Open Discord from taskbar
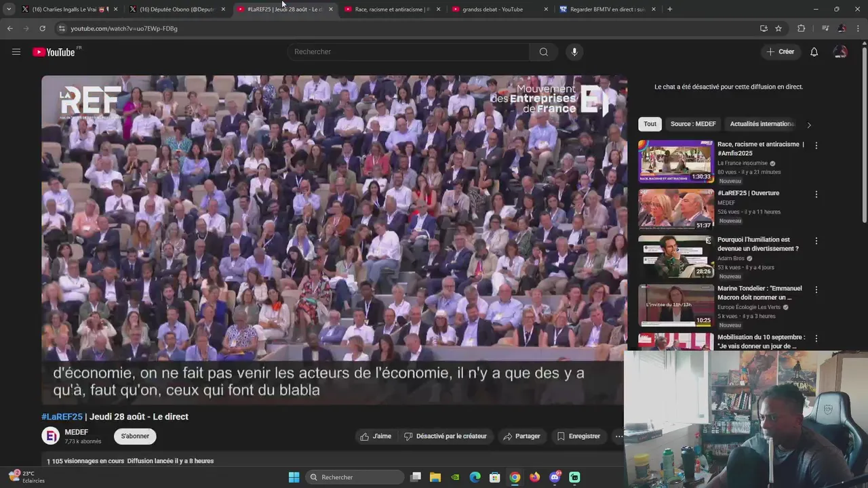 pyautogui.click(x=555, y=477)
